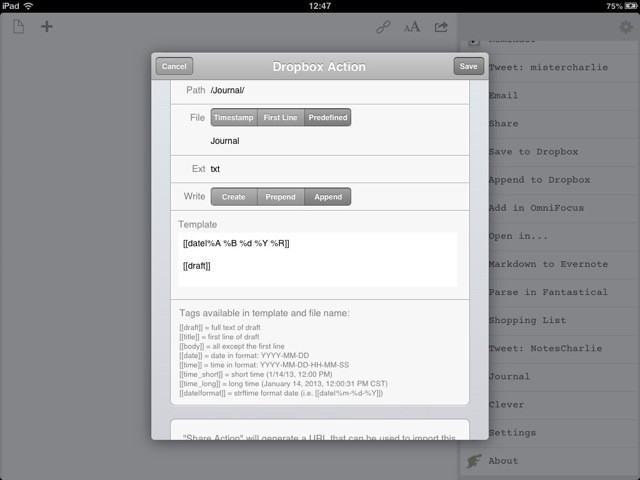640x480 pixels.
Task: Click the Ext field containing txt
Action: pyautogui.click(x=330, y=169)
